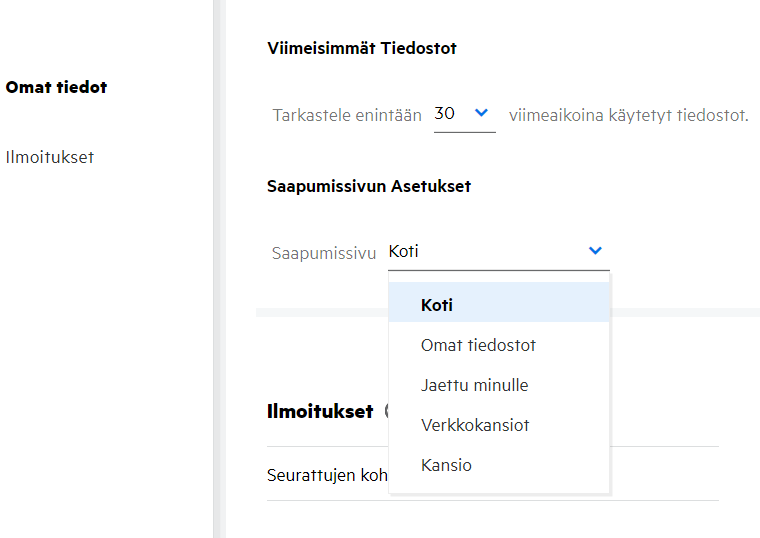Select the Jaettu minulle option
This screenshot has width=760, height=538.
(x=474, y=385)
